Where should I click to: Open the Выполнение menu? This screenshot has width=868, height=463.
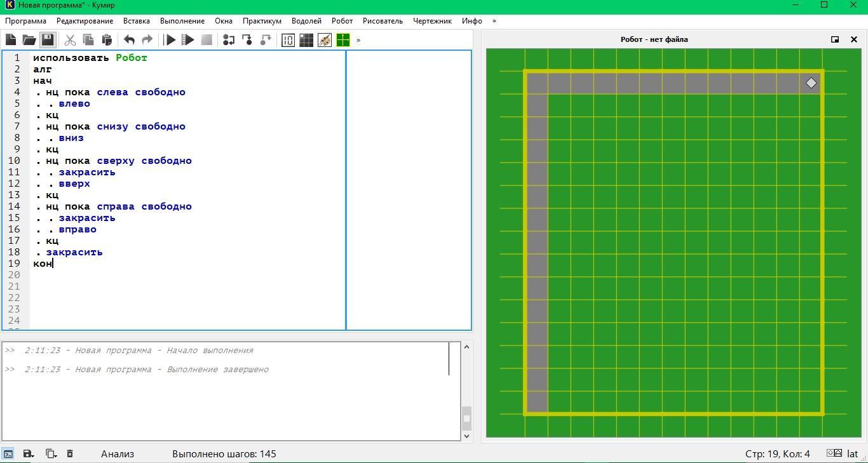(x=182, y=21)
